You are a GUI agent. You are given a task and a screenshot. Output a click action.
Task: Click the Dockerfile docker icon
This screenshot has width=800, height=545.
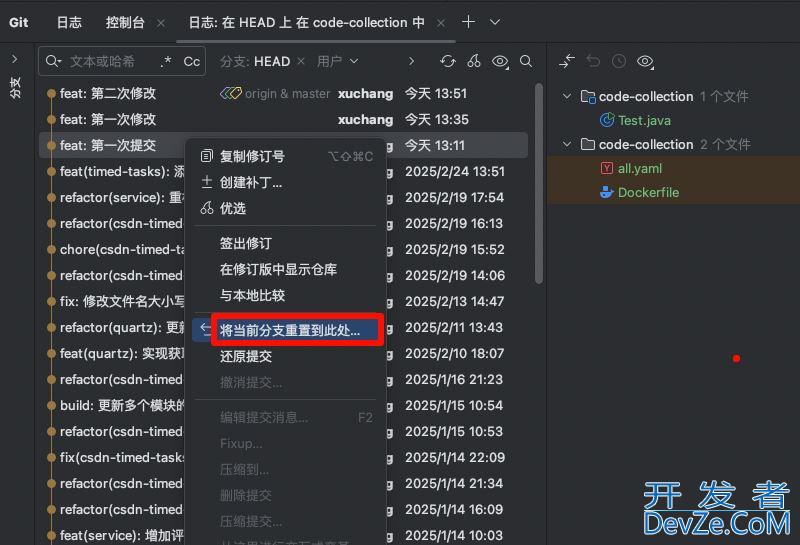point(607,192)
